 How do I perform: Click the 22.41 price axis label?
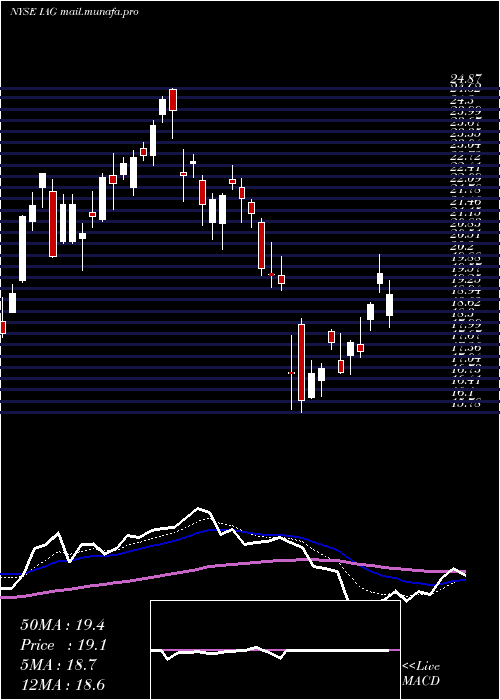[465, 168]
